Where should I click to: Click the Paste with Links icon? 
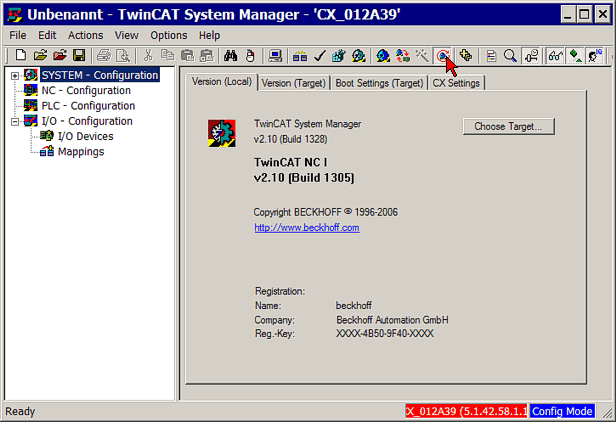(x=207, y=56)
